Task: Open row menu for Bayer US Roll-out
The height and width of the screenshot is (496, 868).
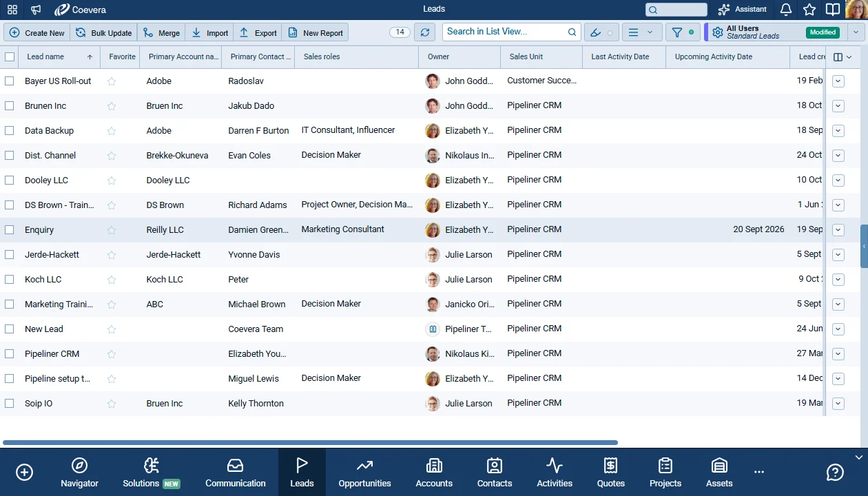Action: coord(838,81)
